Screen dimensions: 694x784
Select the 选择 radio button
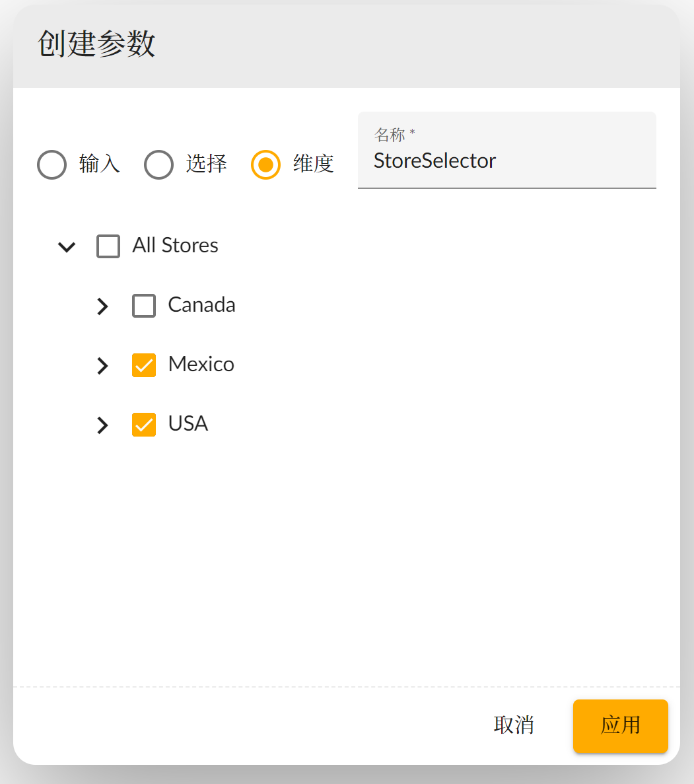(158, 164)
